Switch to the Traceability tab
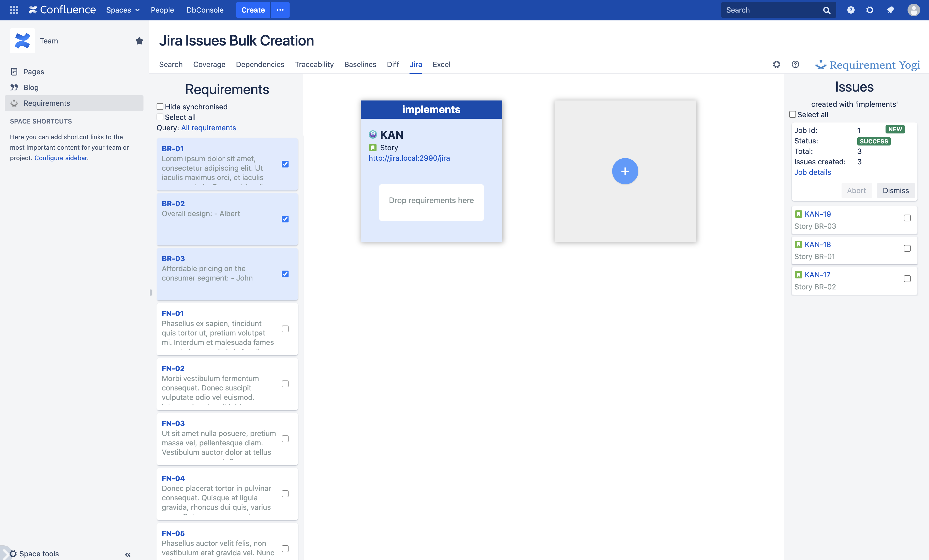 pos(314,64)
